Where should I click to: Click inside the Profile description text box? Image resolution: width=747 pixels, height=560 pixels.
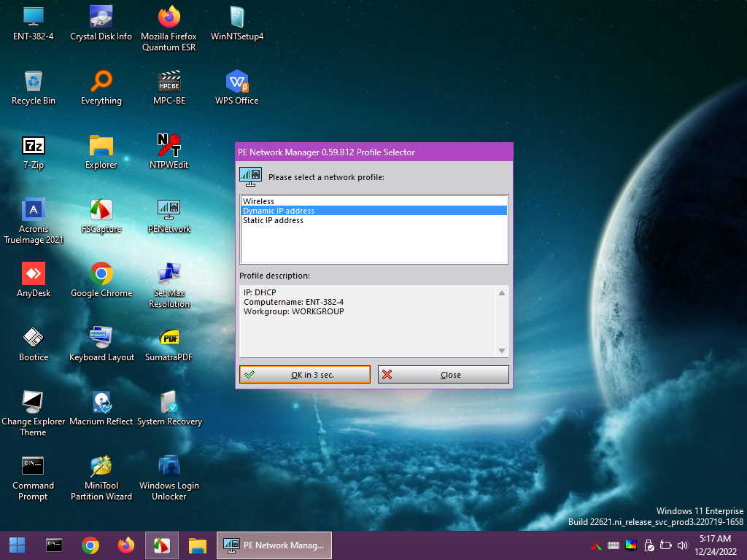[368, 322]
